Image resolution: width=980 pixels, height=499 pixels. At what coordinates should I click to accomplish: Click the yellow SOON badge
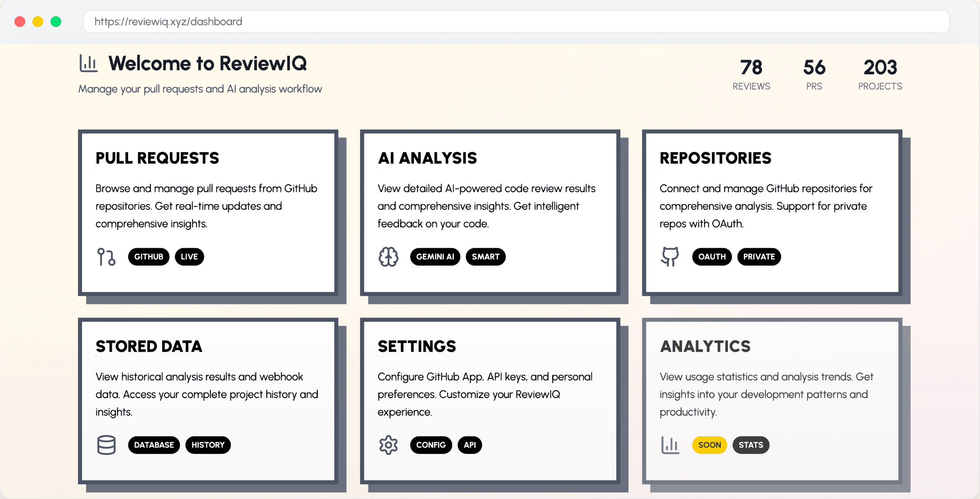[x=710, y=445]
